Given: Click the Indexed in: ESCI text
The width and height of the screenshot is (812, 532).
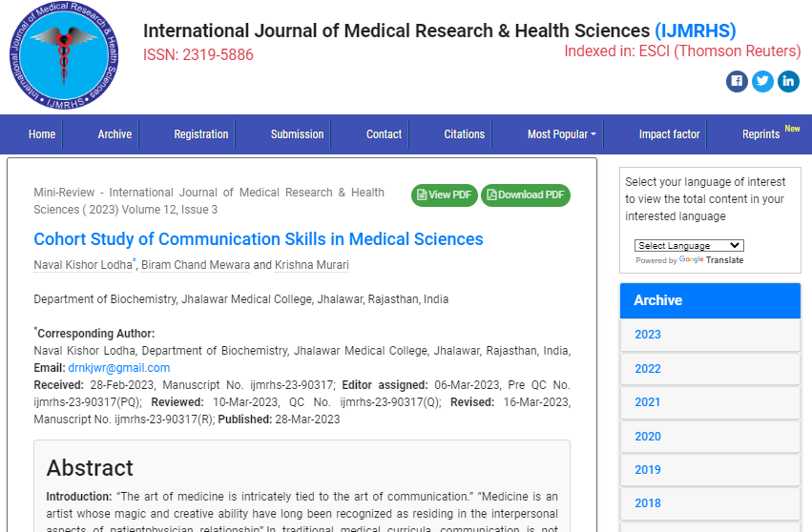Looking at the screenshot, I should 682,51.
